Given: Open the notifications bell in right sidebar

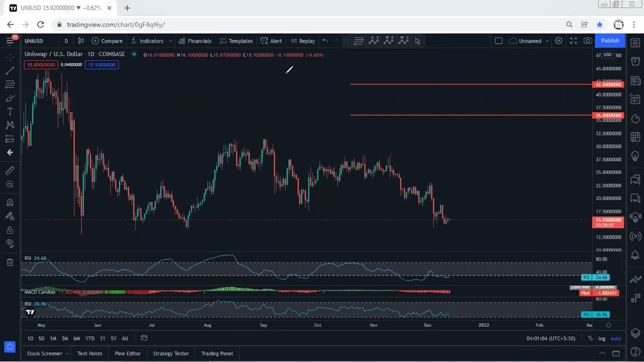Looking at the screenshot, I should coord(635,255).
